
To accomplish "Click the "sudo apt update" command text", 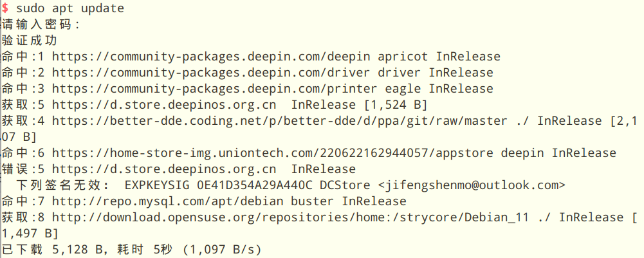I will click(x=70, y=8).
